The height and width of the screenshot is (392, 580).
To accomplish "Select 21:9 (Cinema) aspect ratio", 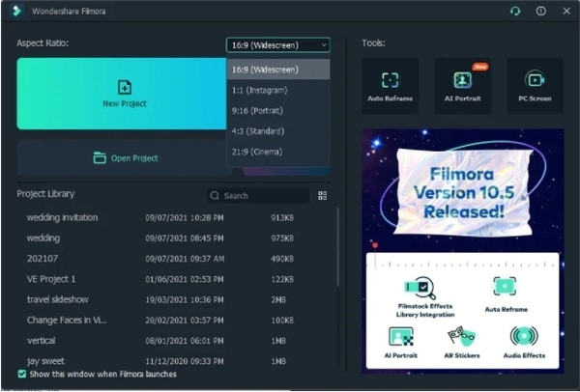I will tap(278, 152).
